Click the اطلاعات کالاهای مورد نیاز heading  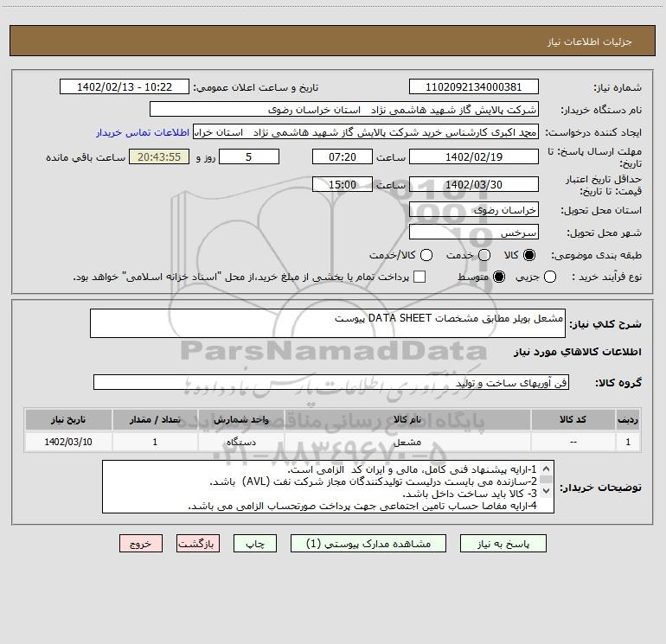click(x=578, y=352)
